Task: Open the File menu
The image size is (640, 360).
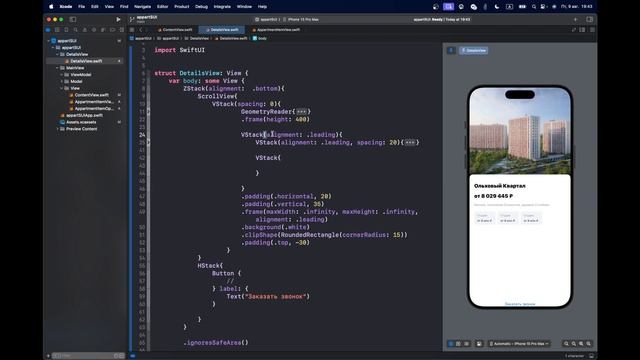Action: (82, 7)
